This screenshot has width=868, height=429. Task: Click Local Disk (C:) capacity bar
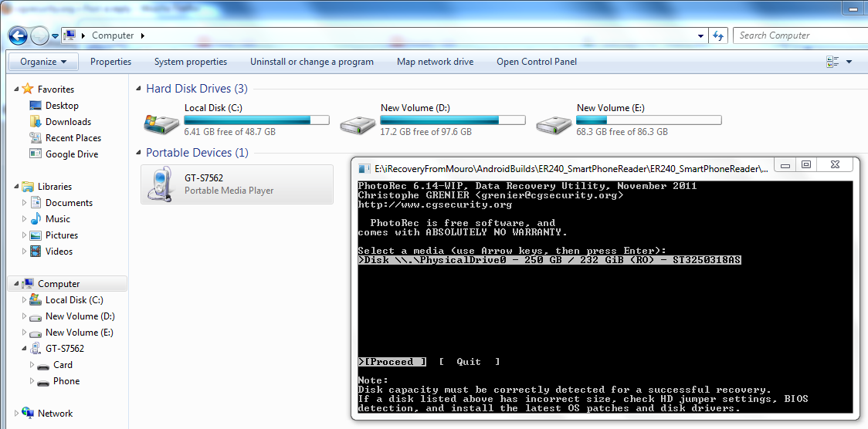click(256, 120)
